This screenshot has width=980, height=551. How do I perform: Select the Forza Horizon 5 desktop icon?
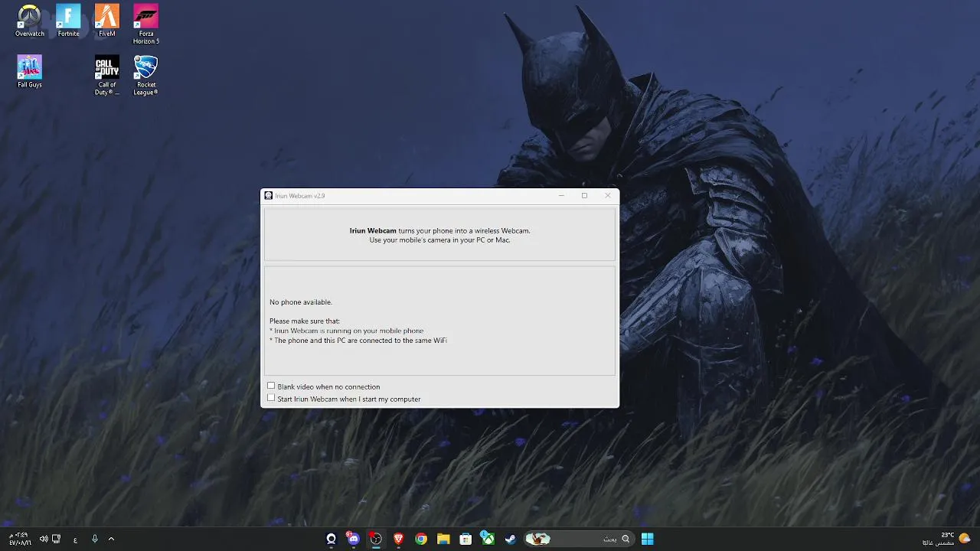145,24
